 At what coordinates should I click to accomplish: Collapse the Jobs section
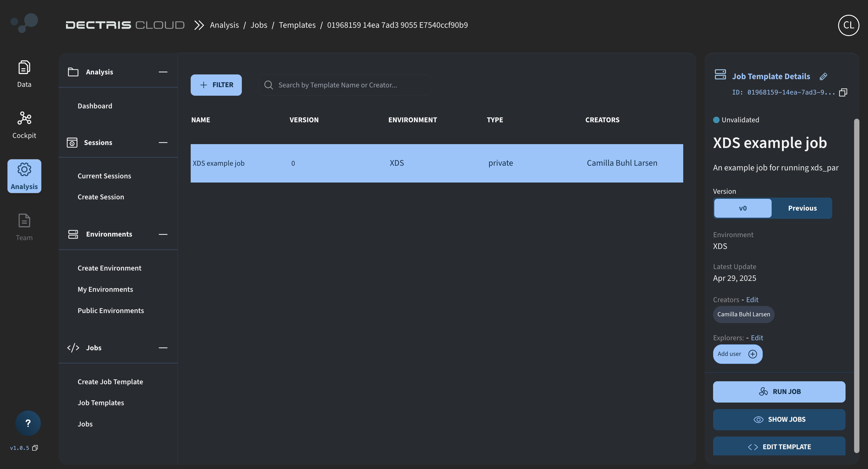[x=163, y=348]
